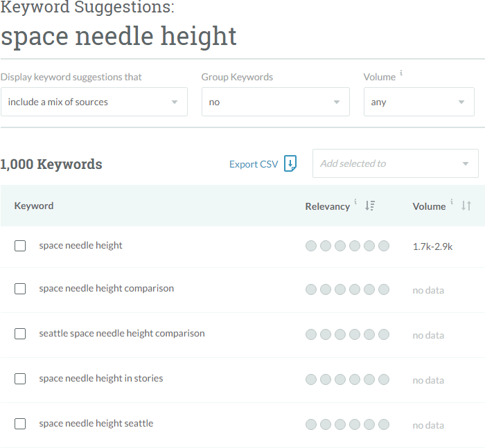The height and width of the screenshot is (448, 485).
Task: Click the Keyword column header
Action: pos(34,206)
